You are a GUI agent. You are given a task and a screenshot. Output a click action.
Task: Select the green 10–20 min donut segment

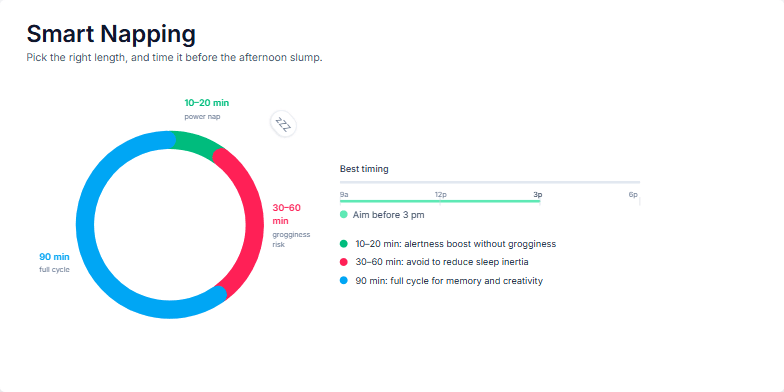196,142
